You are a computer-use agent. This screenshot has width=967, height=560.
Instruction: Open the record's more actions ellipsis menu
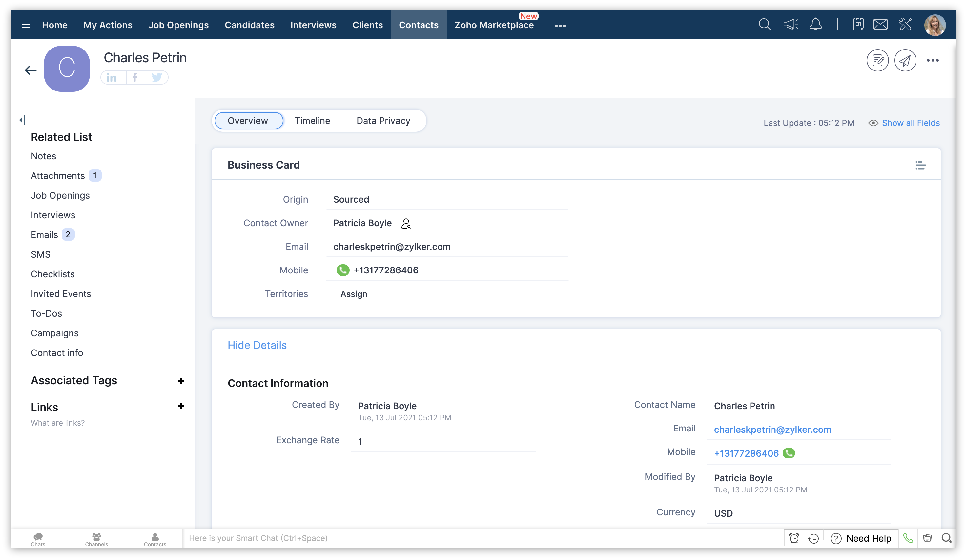pyautogui.click(x=933, y=61)
